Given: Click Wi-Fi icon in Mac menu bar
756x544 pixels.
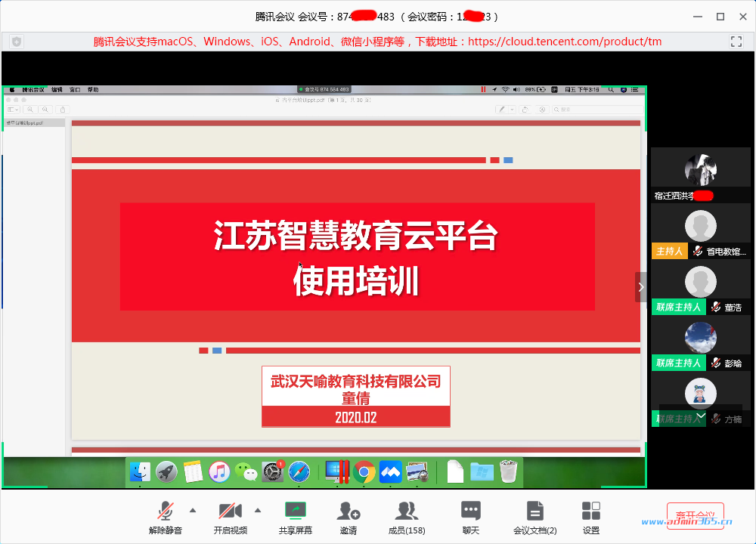Looking at the screenshot, I should coord(505,90).
